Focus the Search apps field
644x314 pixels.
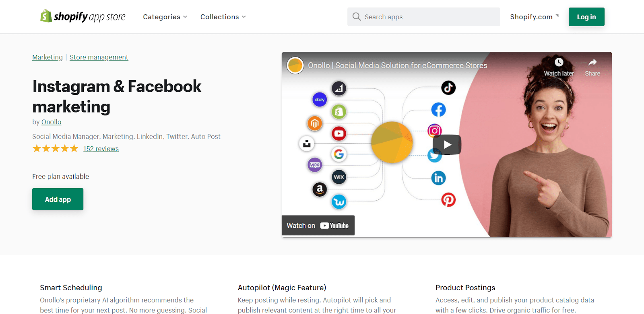tap(429, 17)
